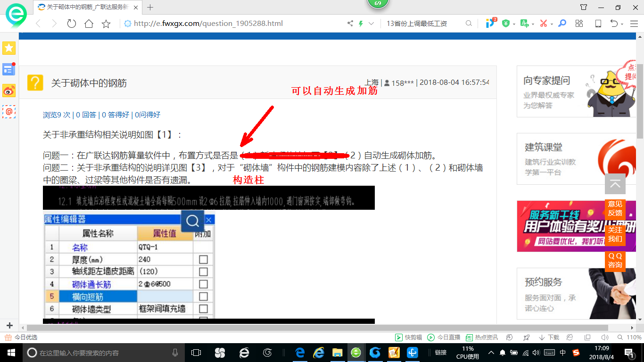Click the search magnifier in the search box
This screenshot has width=644, height=362.
point(469,24)
